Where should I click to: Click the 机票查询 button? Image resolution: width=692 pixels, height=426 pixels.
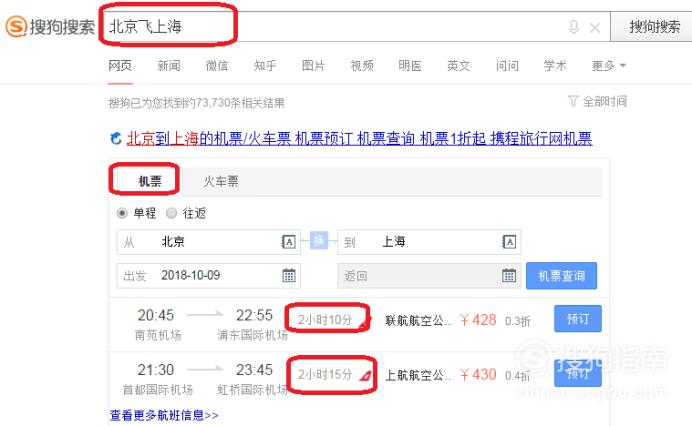(561, 276)
